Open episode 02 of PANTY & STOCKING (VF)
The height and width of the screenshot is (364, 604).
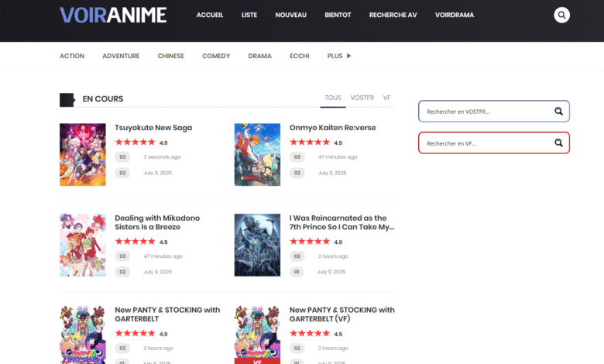[x=297, y=349]
